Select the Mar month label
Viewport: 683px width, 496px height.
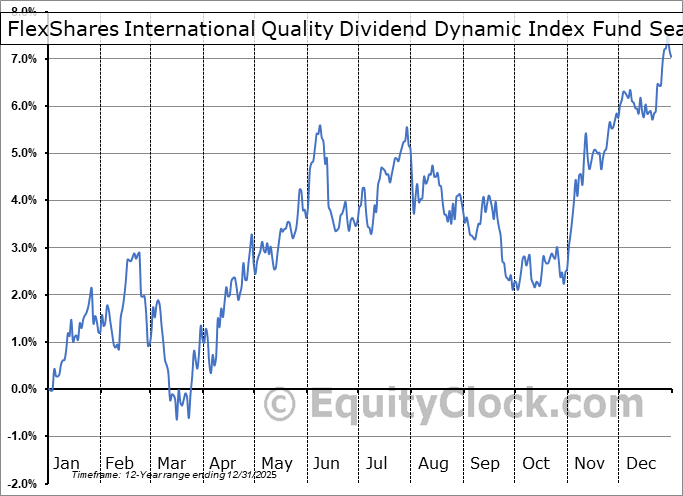(171, 463)
